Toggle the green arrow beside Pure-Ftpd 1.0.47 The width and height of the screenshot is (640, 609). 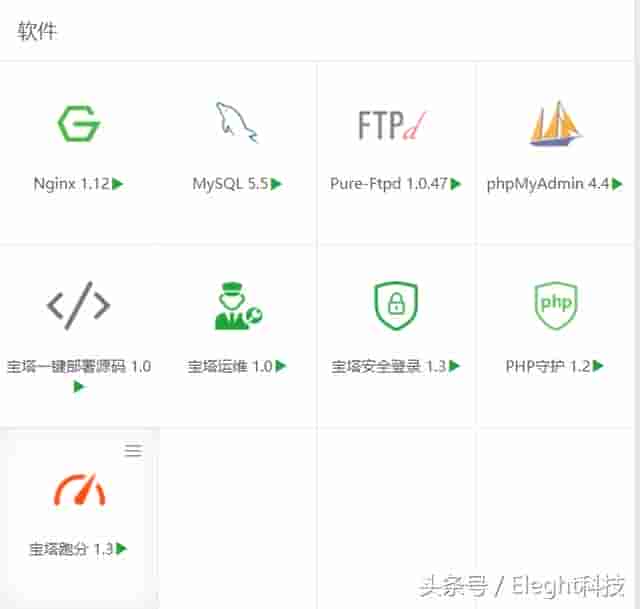[456, 184]
